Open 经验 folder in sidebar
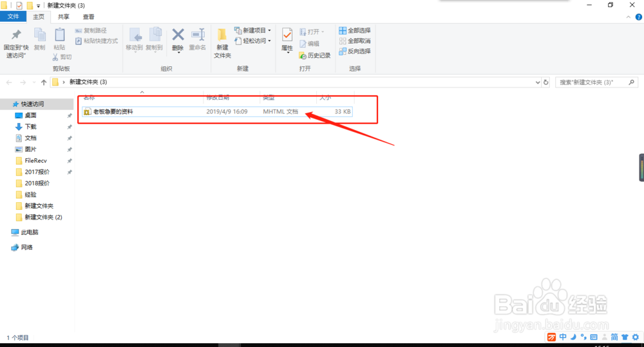The height and width of the screenshot is (347, 644). point(30,194)
